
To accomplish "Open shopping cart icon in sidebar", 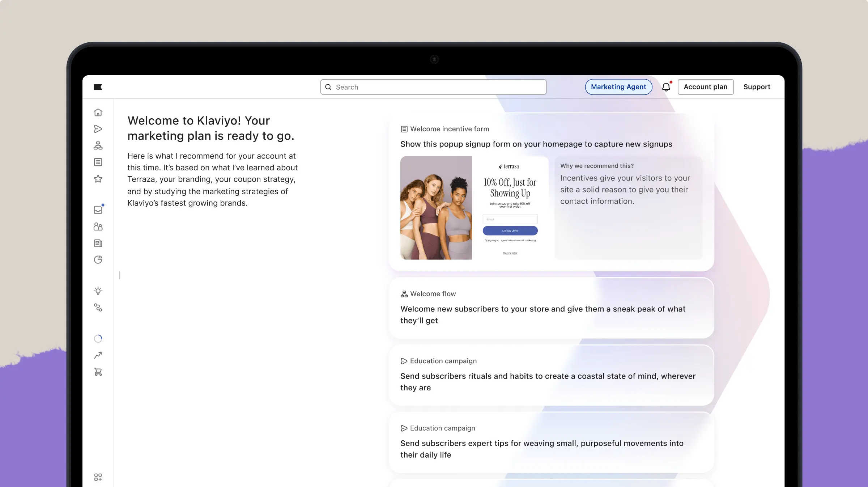I will 98,372.
